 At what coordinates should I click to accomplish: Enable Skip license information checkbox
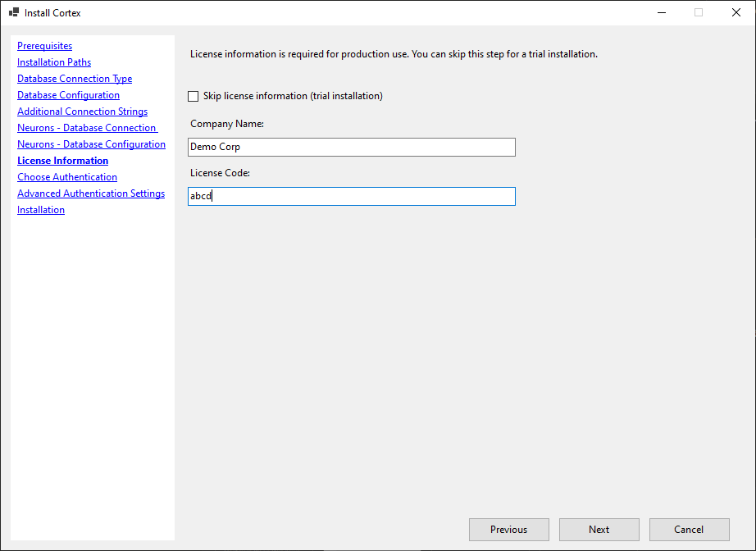coord(194,96)
